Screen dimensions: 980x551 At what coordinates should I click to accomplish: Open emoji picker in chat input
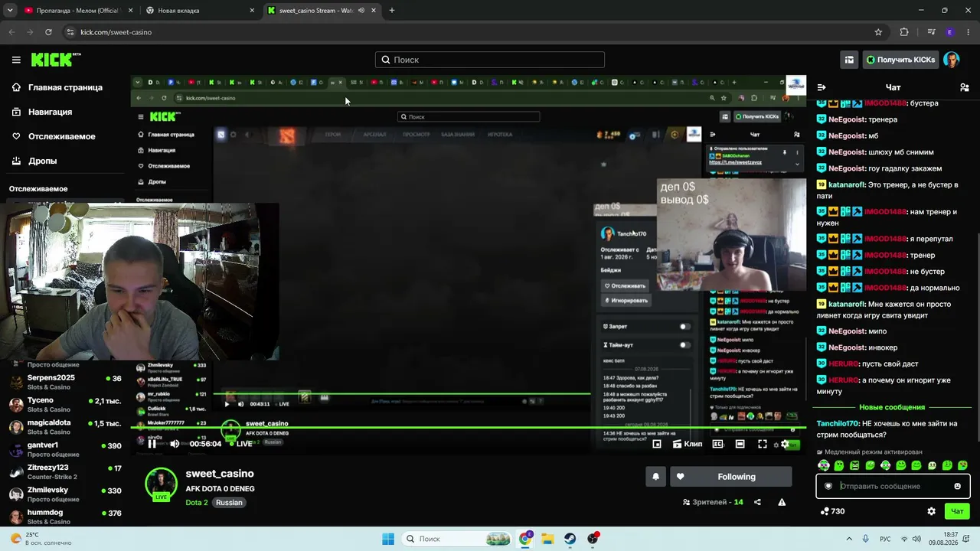[x=957, y=486]
